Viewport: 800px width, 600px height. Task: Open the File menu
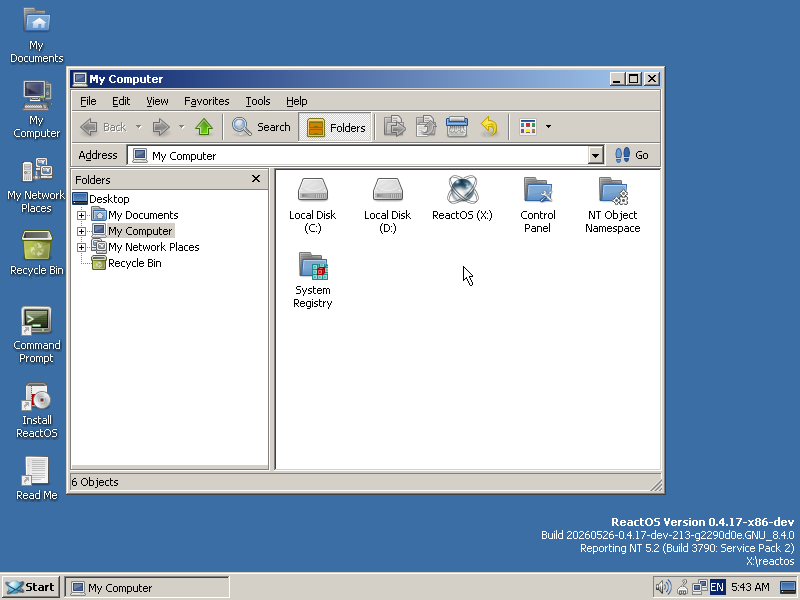88,101
